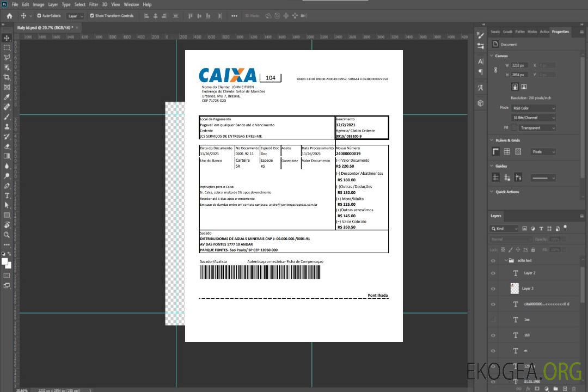Select the Pen tool
Screen dimensions: 588x392
pos(7,186)
